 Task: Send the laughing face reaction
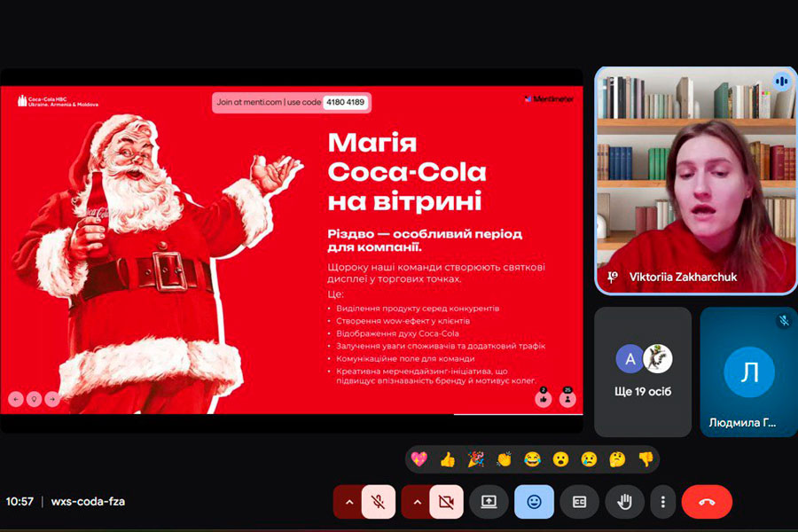pos(532,459)
